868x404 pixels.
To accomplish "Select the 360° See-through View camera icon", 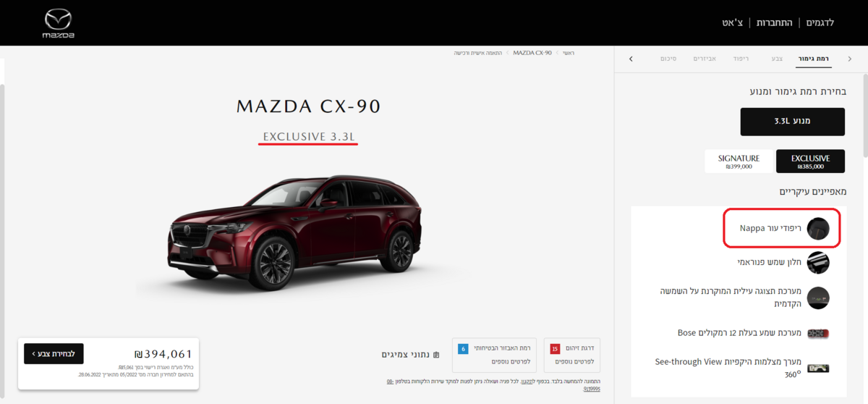I will click(818, 368).
